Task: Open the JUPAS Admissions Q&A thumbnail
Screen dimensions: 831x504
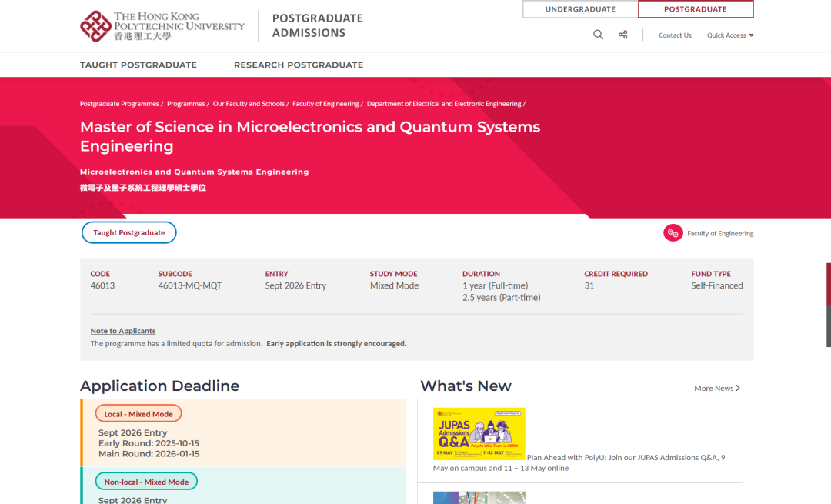Action: tap(479, 433)
